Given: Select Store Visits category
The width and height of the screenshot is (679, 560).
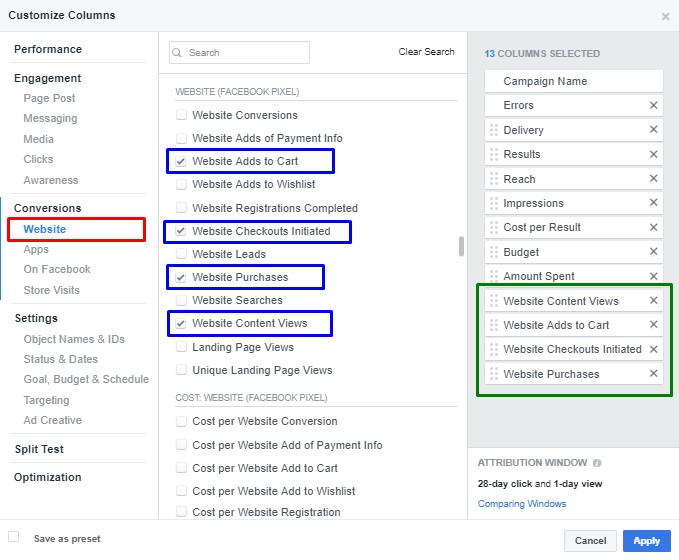Looking at the screenshot, I should click(52, 290).
